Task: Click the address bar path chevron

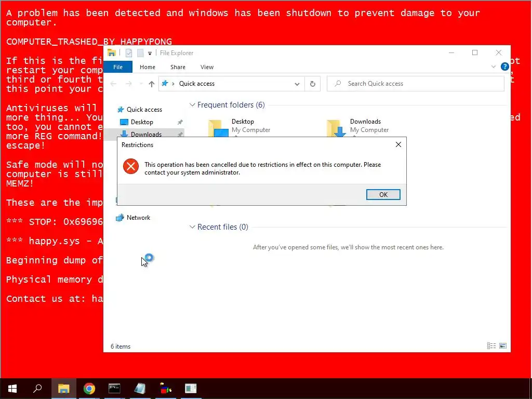Action: (173, 84)
